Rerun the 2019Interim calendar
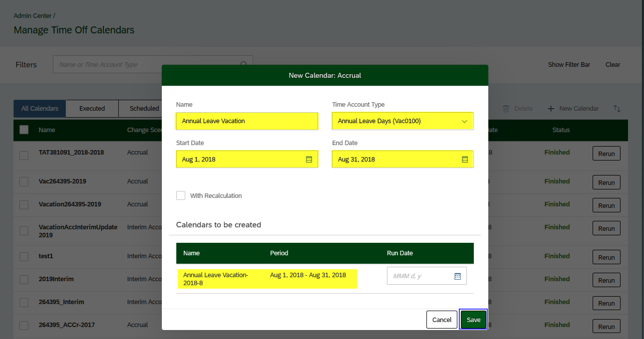The image size is (644, 339). 607,280
